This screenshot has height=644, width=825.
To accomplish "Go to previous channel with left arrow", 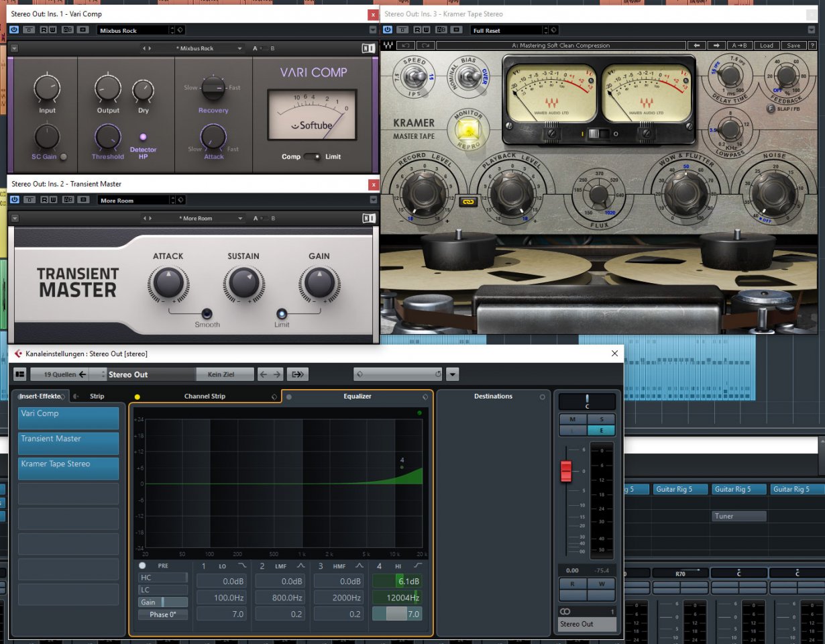I will click(263, 374).
